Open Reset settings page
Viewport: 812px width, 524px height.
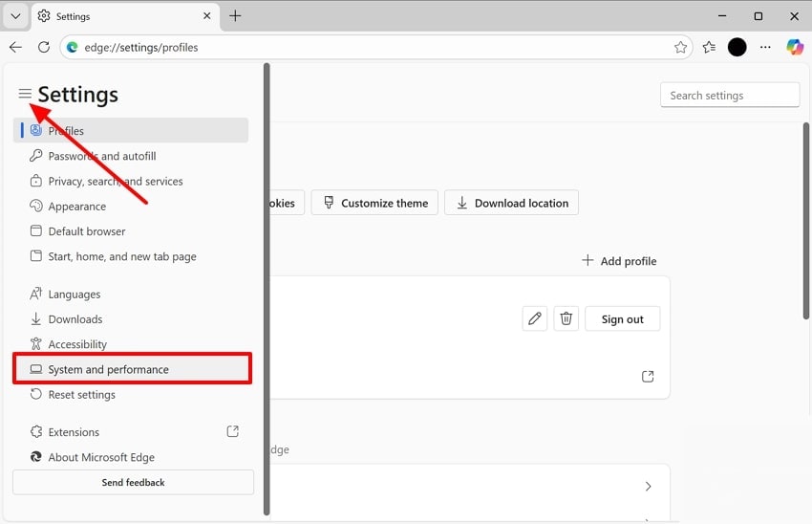131,395
